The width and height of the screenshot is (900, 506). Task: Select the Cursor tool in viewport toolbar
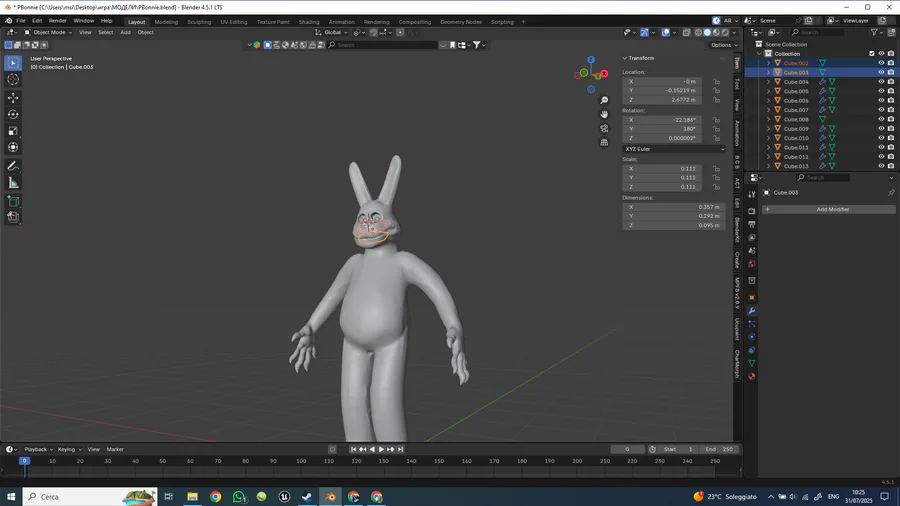click(x=13, y=80)
